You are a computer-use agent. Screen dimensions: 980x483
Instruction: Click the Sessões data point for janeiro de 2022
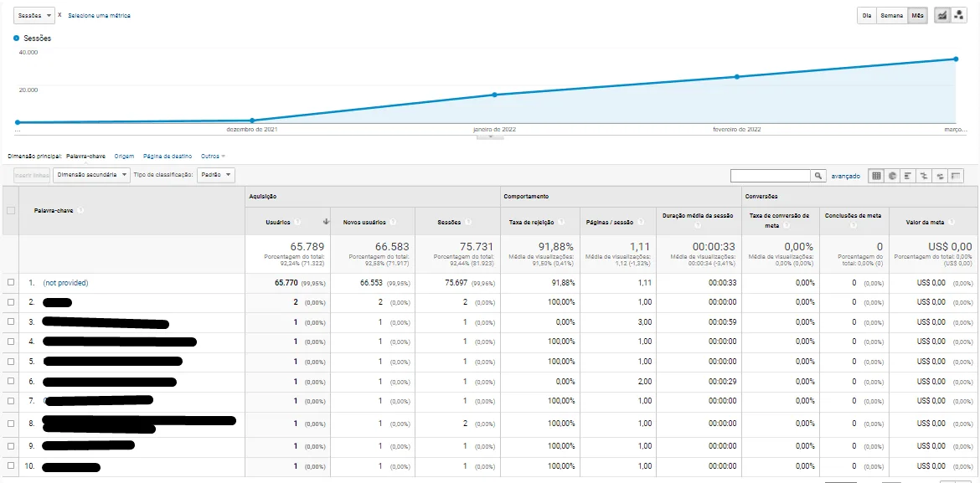coord(493,95)
